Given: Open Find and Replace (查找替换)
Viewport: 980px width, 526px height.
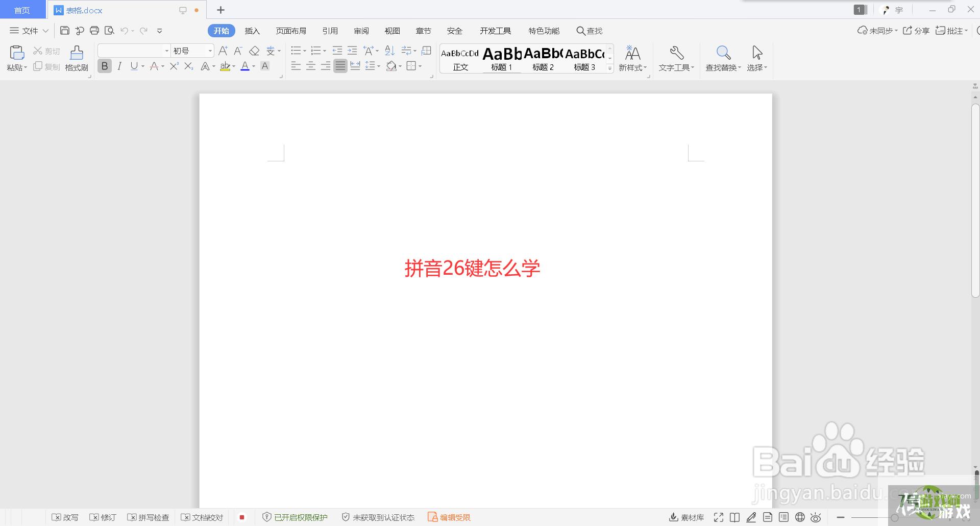Looking at the screenshot, I should click(x=723, y=58).
